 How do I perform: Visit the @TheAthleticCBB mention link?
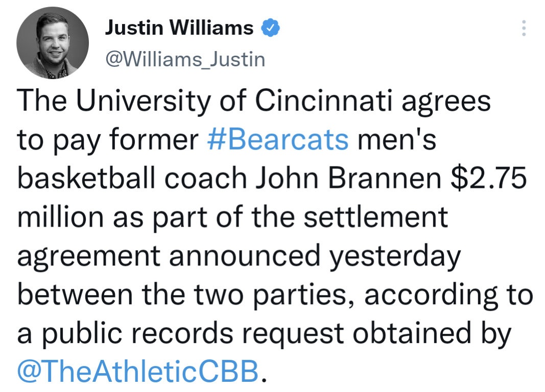(138, 371)
